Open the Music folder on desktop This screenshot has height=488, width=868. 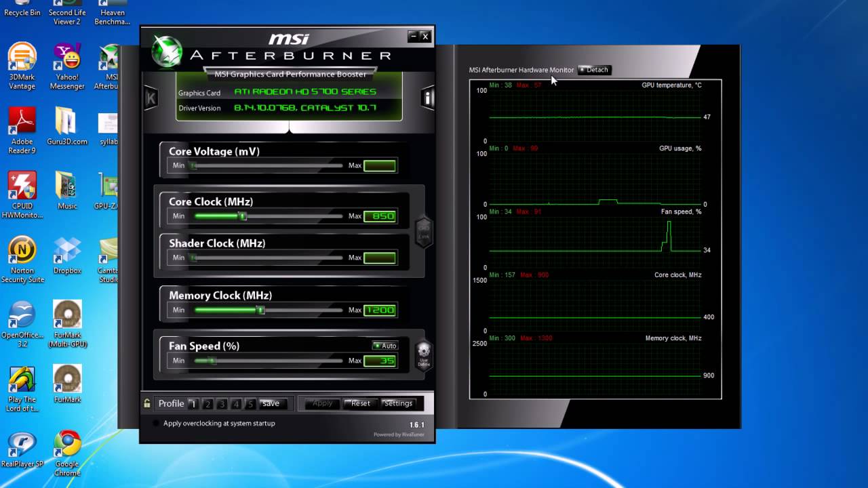[x=67, y=190]
